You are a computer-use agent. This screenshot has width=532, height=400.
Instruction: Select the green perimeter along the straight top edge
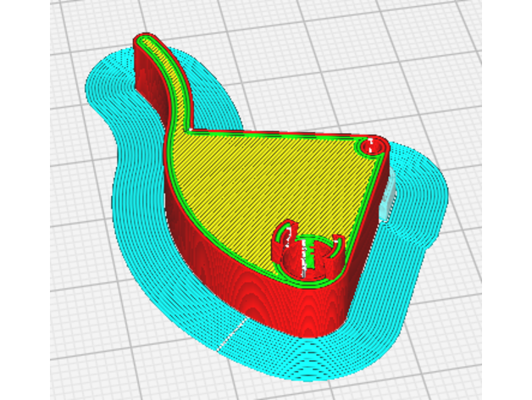click(x=280, y=136)
